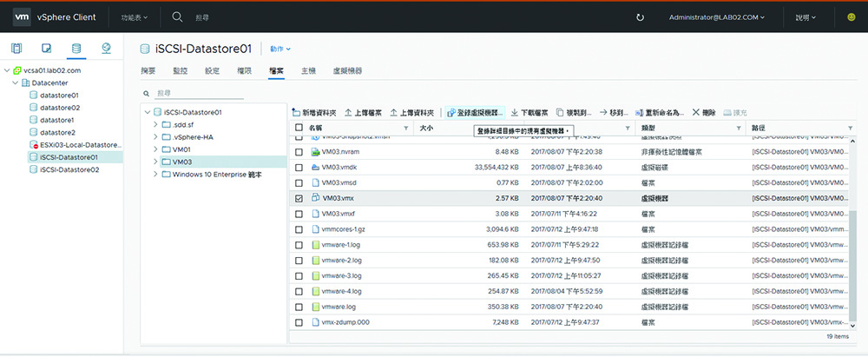Click the VM03.nvram file icon

point(316,152)
